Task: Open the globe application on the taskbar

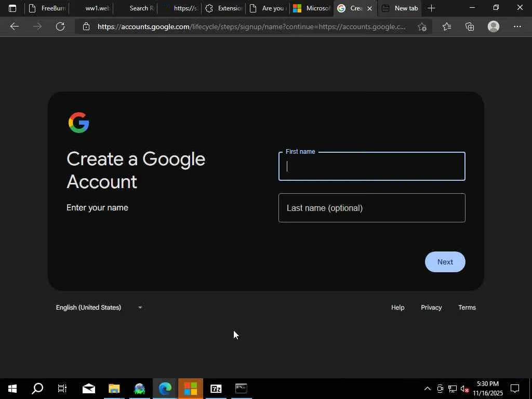Action: [139, 389]
